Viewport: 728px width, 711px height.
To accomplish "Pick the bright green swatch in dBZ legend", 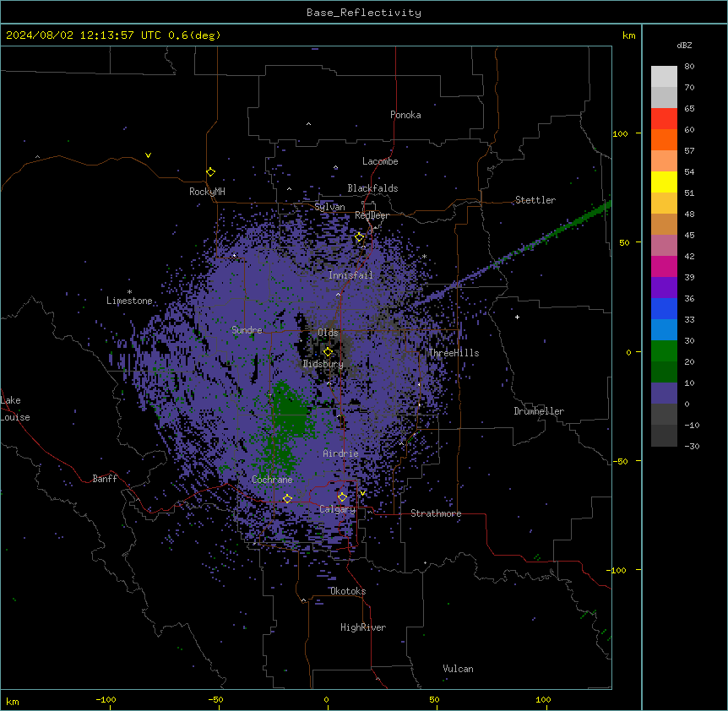I will (664, 351).
